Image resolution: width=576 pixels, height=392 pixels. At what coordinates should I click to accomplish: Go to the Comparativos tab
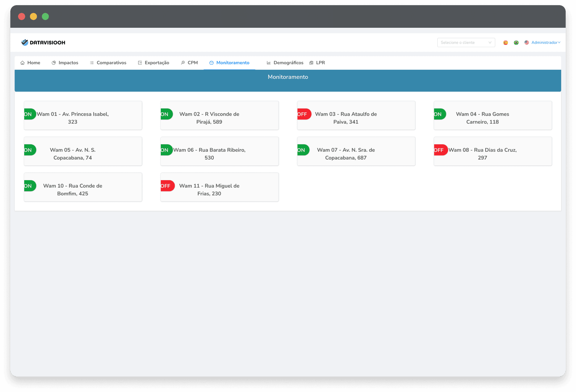coord(108,63)
